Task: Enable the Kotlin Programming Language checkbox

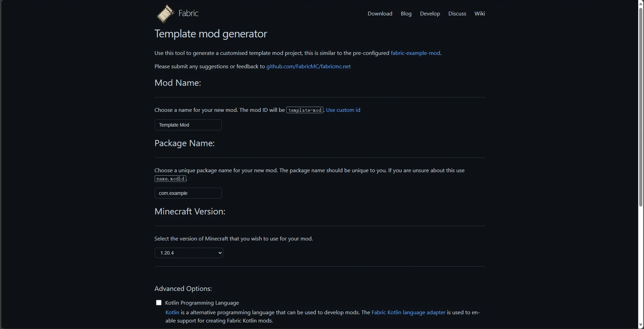Action: coord(159,303)
